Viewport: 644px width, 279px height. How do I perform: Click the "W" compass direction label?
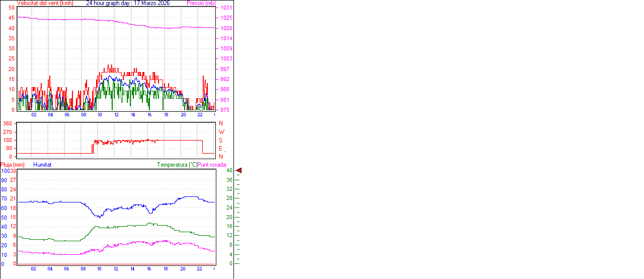pyautogui.click(x=221, y=132)
